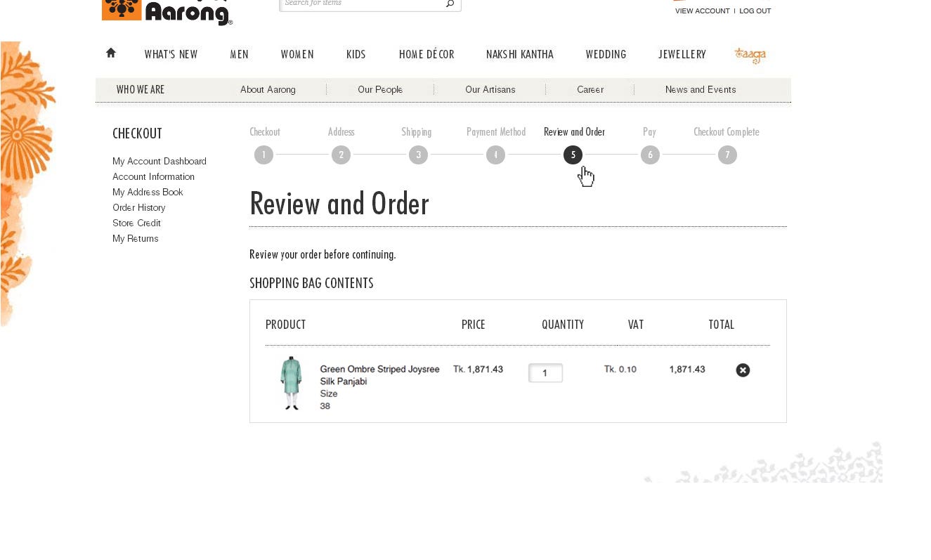The width and height of the screenshot is (931, 560).
Task: Open the What's New menu
Action: pyautogui.click(x=171, y=54)
